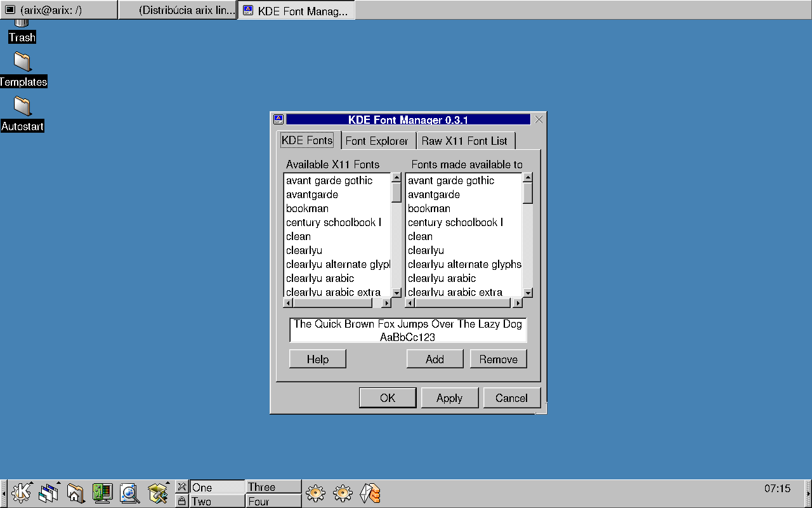Screen dimensions: 812x508
Task: Switch to Distribúcia arix taskbar entry
Action: pyautogui.click(x=178, y=10)
